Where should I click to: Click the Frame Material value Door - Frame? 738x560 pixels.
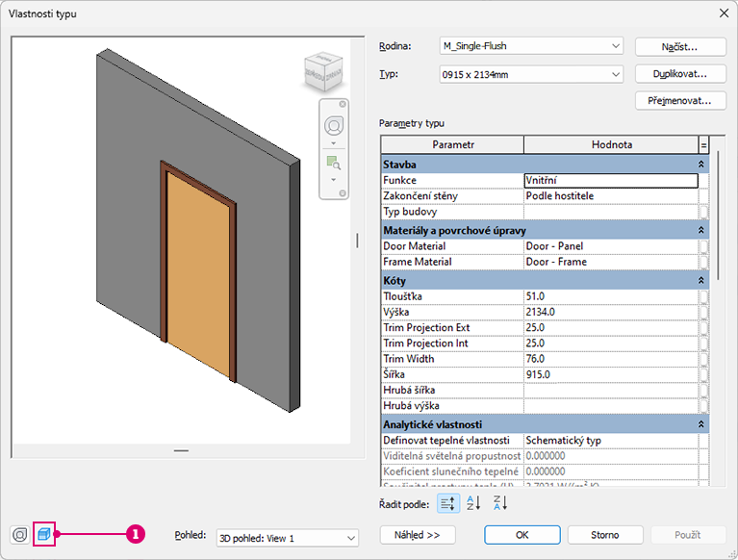(611, 262)
